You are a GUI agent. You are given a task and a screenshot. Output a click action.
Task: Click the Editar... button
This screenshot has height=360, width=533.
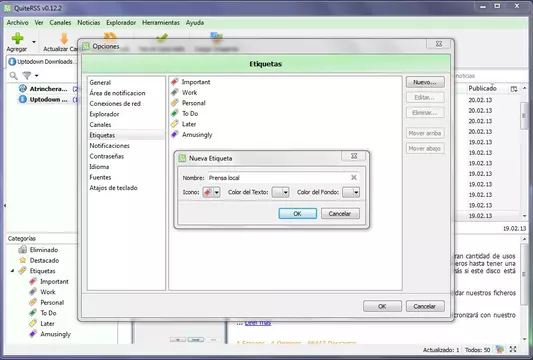pos(425,98)
